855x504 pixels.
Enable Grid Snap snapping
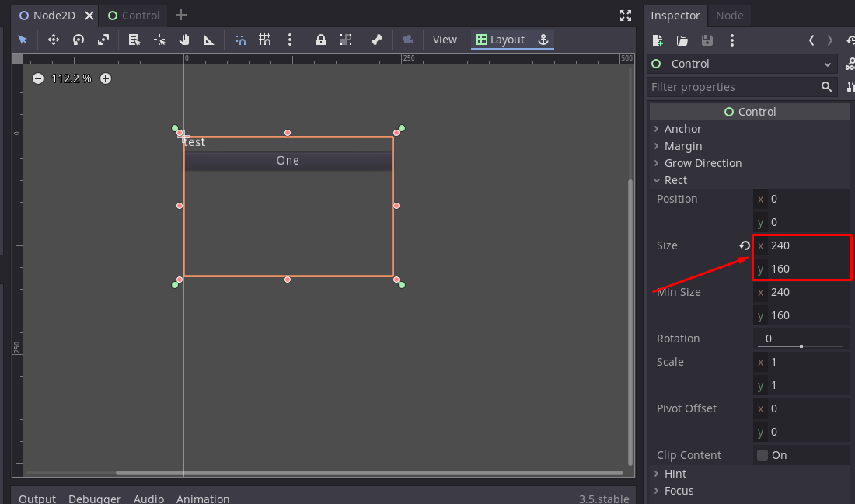pyautogui.click(x=264, y=40)
